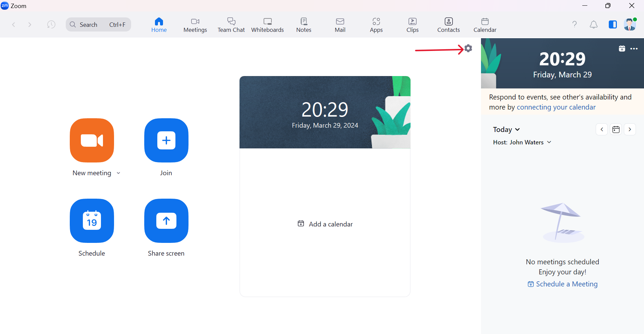Close the Zoom window
644x334 pixels.
tap(632, 6)
